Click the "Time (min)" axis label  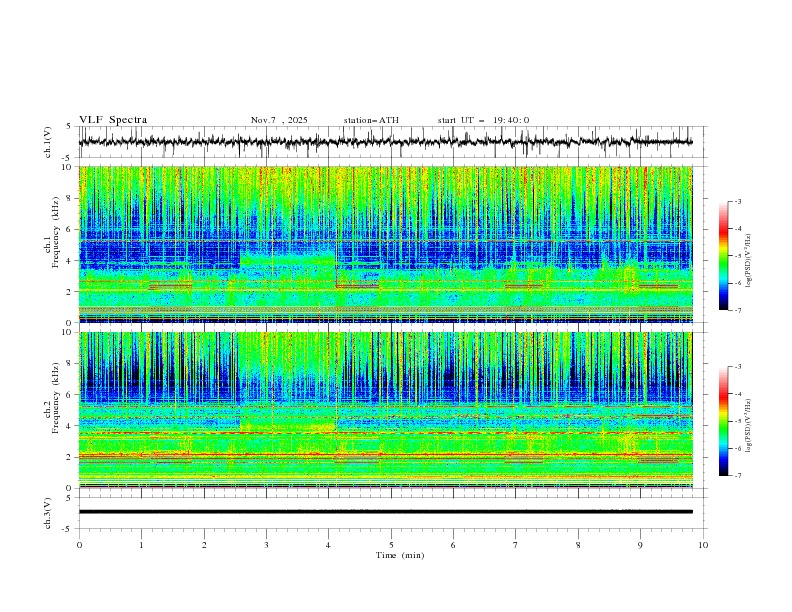[400, 555]
